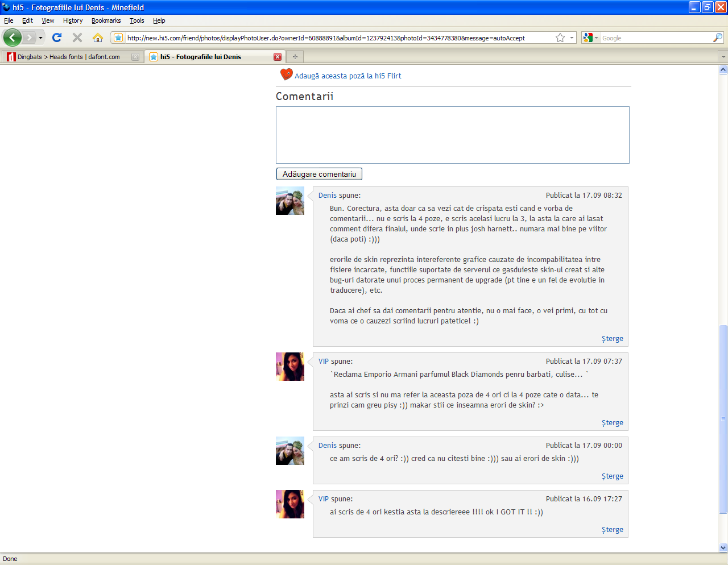
Task: Click the vertical scrollbar thumb
Action: [x=723, y=419]
